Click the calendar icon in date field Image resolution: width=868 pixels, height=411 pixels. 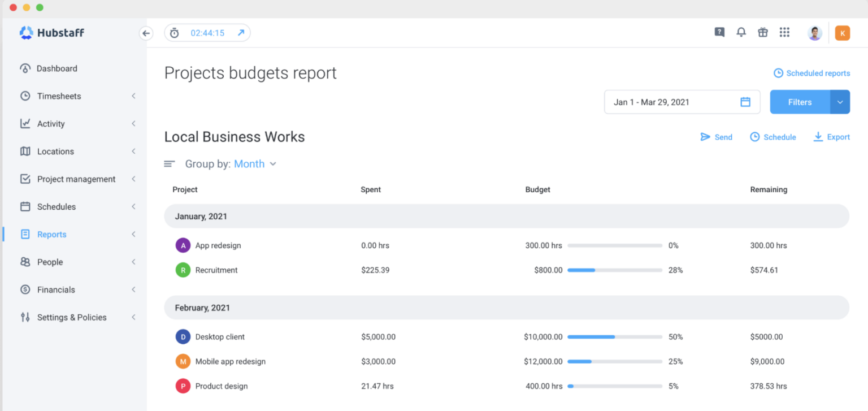745,102
